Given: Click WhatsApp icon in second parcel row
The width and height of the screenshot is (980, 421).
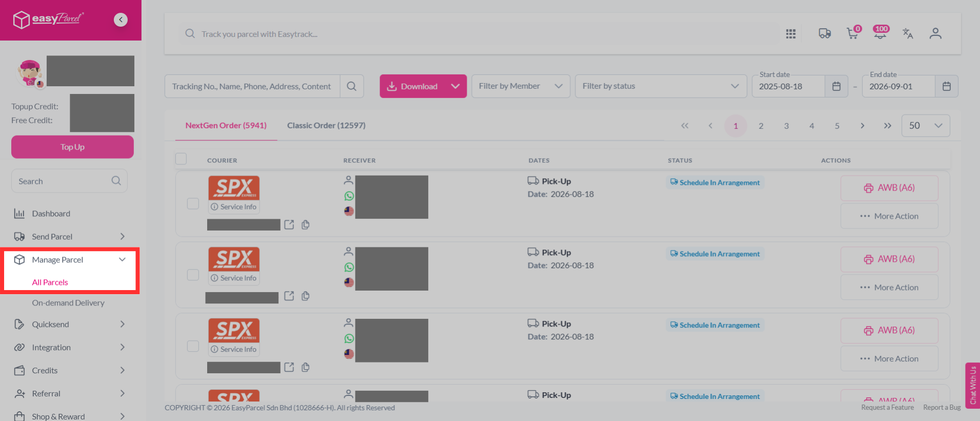Looking at the screenshot, I should [x=349, y=267].
